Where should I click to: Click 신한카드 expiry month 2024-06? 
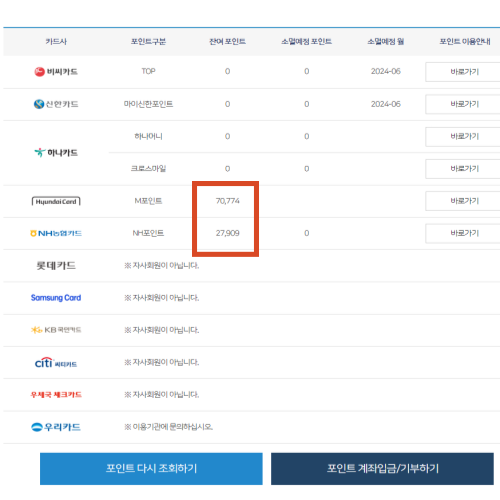pos(386,104)
